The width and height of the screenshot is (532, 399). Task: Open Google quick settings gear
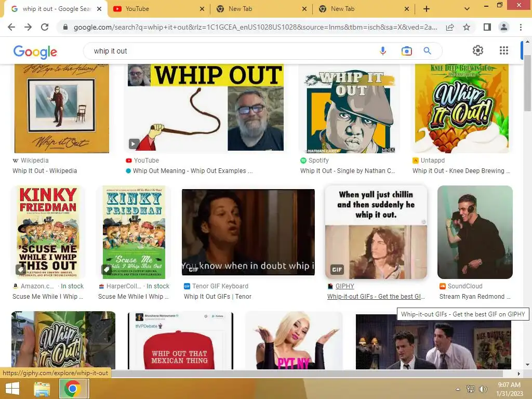coord(478,50)
